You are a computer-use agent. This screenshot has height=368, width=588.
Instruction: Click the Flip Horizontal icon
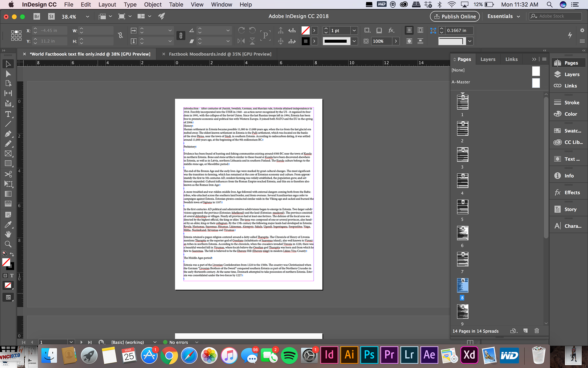(241, 41)
